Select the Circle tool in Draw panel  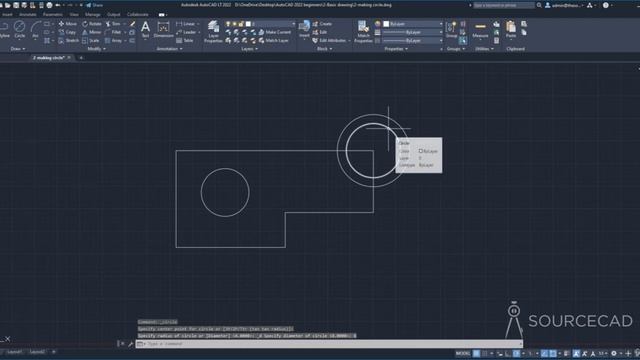[19, 29]
